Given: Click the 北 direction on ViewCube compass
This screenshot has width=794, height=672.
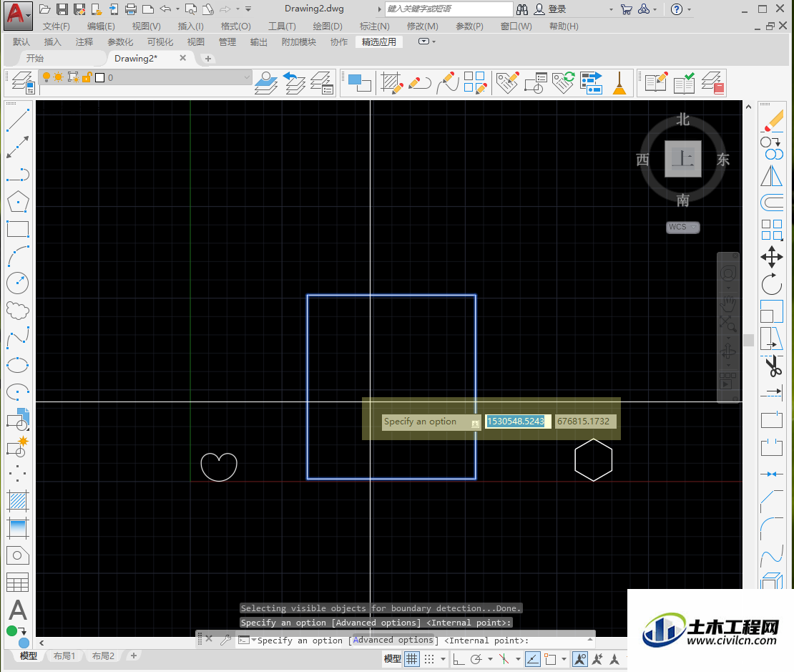Looking at the screenshot, I should (682, 120).
